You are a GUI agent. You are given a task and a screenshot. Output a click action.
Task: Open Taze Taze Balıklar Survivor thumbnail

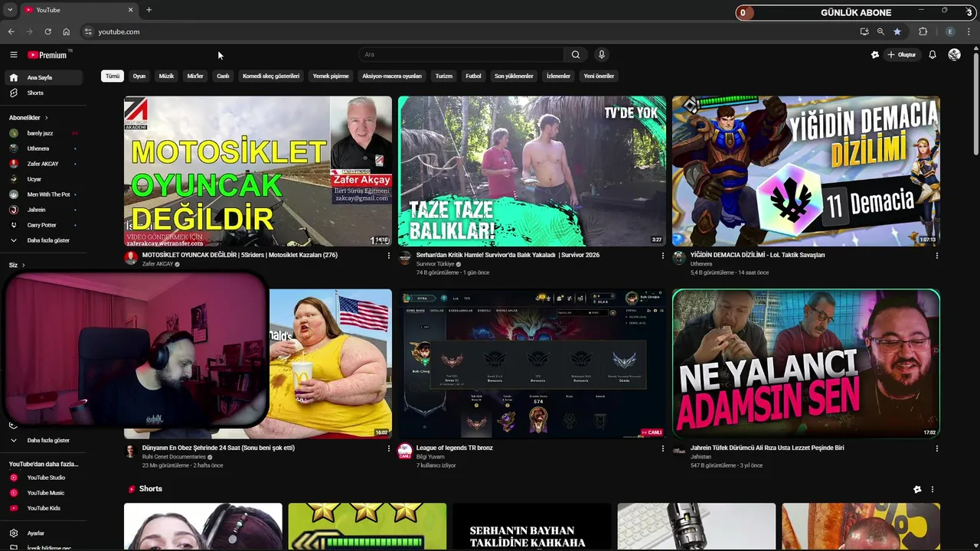[532, 171]
